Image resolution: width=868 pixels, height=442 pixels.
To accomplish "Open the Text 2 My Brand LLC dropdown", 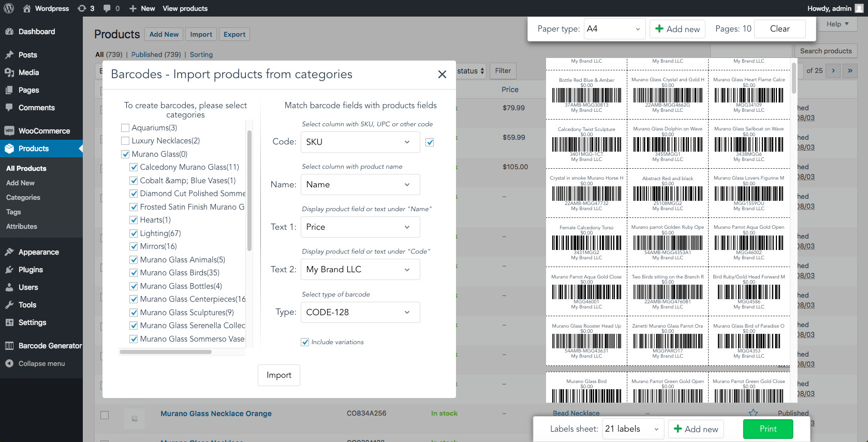I will click(360, 269).
